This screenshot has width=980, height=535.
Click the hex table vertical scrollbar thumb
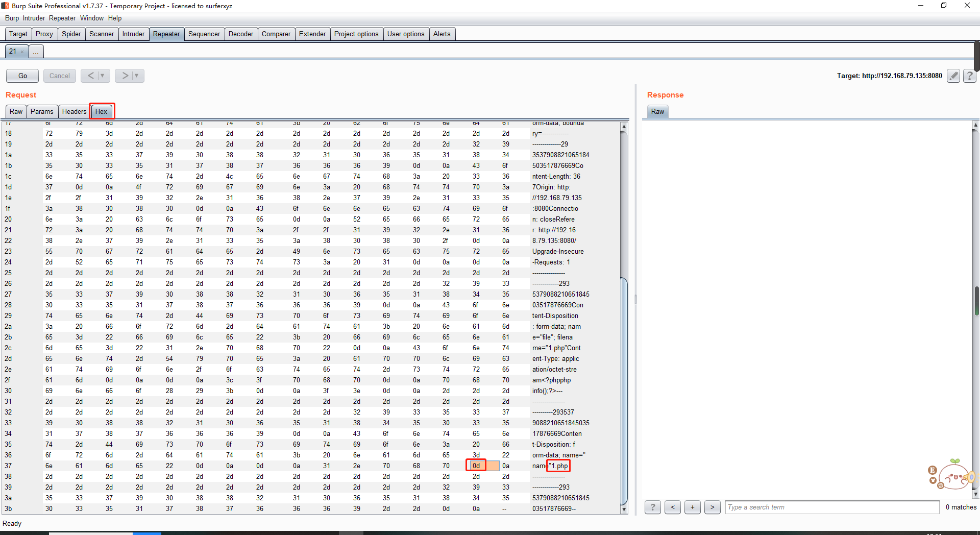[624, 391]
